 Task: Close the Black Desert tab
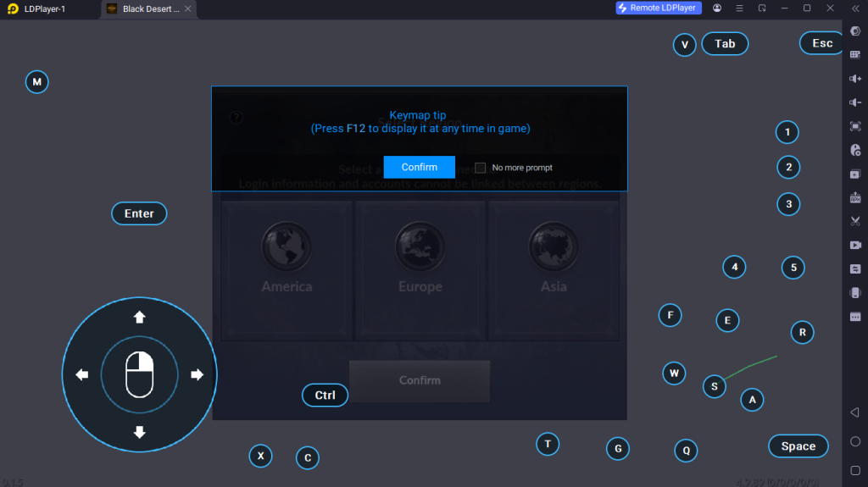tap(187, 8)
